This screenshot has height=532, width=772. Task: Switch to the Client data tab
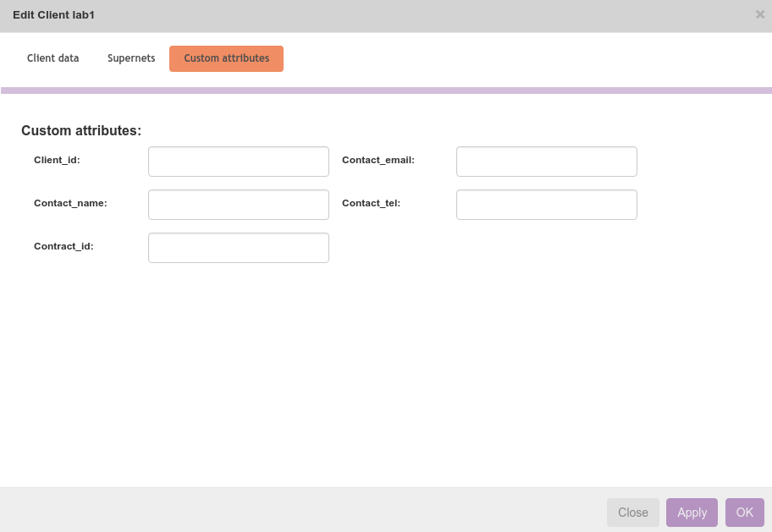53,58
